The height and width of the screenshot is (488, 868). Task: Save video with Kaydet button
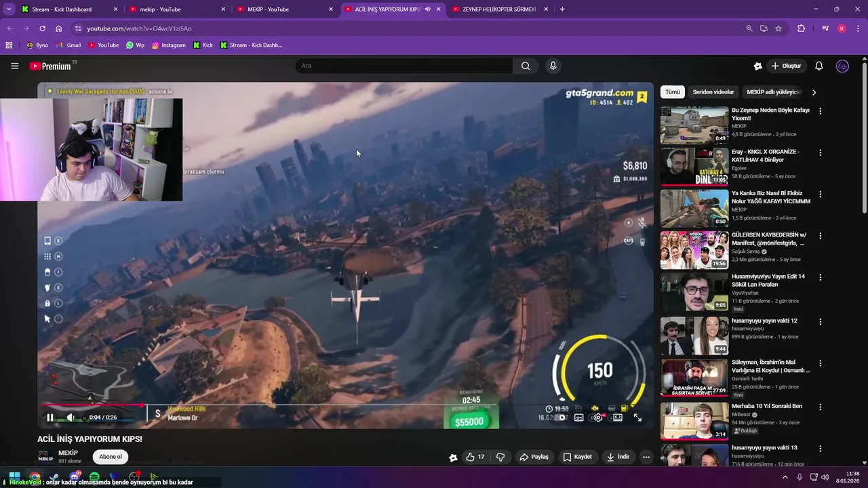click(578, 457)
